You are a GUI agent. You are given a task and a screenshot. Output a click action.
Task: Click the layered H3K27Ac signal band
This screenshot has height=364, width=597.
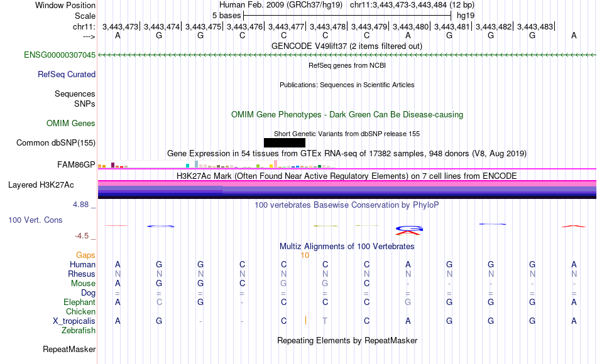(x=347, y=190)
